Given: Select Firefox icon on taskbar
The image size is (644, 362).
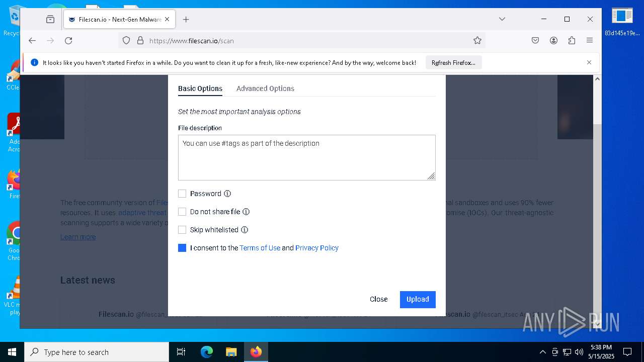Looking at the screenshot, I should click(x=256, y=352).
